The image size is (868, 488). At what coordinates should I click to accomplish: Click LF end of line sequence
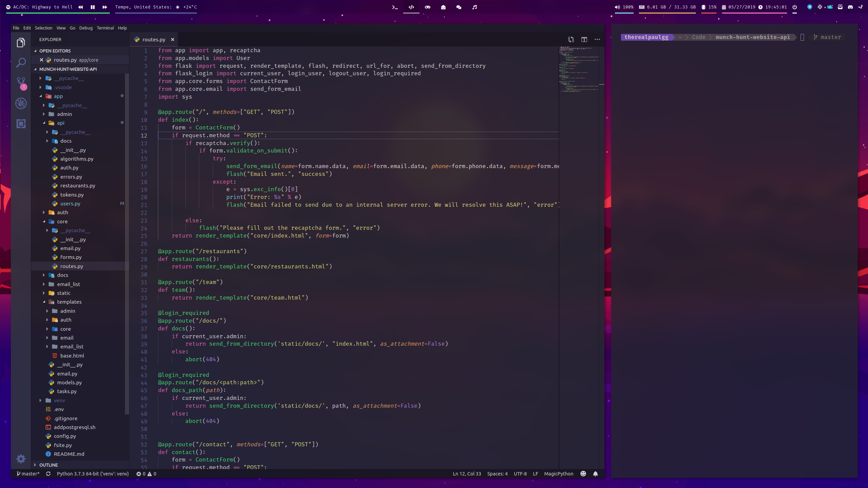(x=535, y=474)
